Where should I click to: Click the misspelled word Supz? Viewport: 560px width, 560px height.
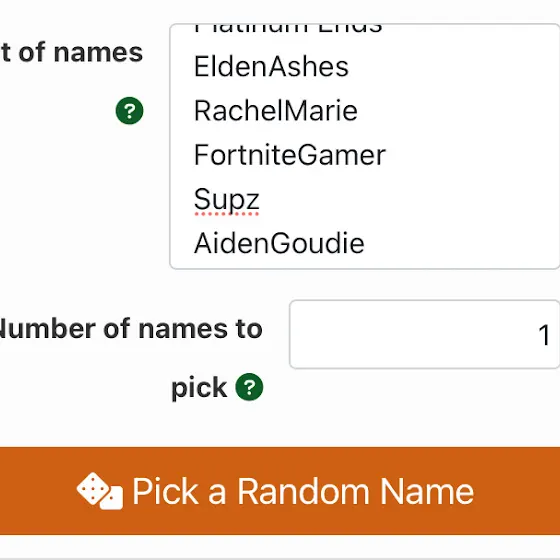pyautogui.click(x=226, y=199)
